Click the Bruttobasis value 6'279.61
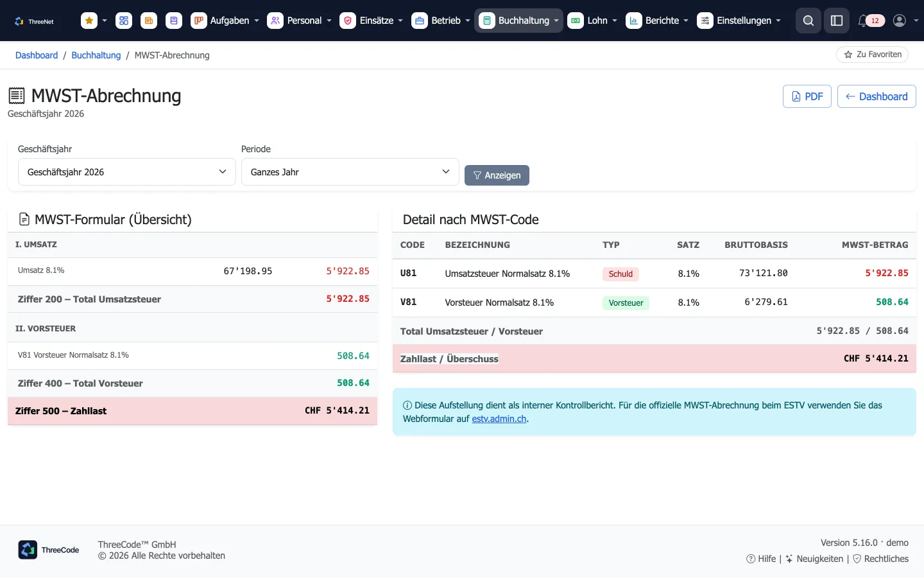The width and height of the screenshot is (924, 578). click(x=766, y=302)
